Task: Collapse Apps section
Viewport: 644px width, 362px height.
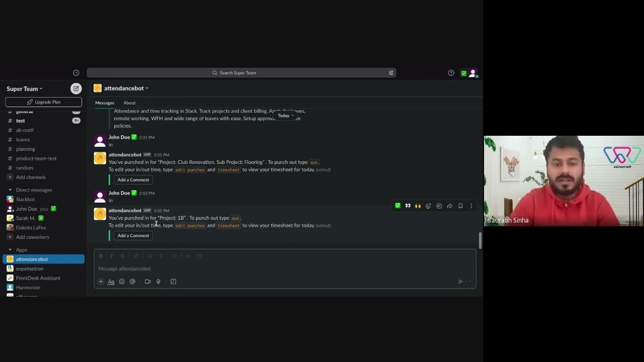Action: pyautogui.click(x=10, y=250)
